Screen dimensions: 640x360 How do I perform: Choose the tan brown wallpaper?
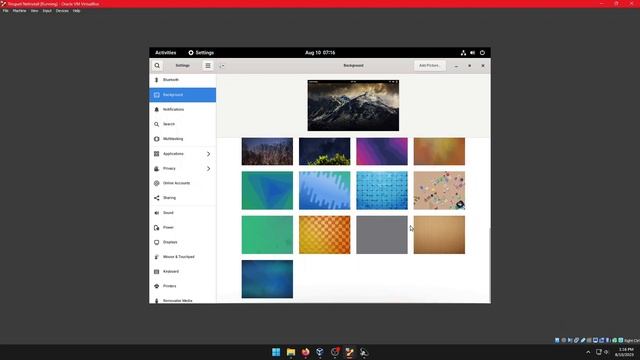[x=439, y=235]
